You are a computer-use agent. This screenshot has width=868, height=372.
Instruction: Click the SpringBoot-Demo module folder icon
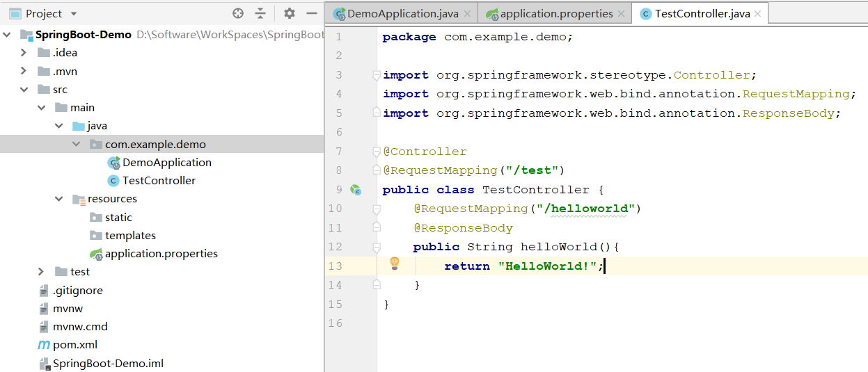pyautogui.click(x=26, y=35)
